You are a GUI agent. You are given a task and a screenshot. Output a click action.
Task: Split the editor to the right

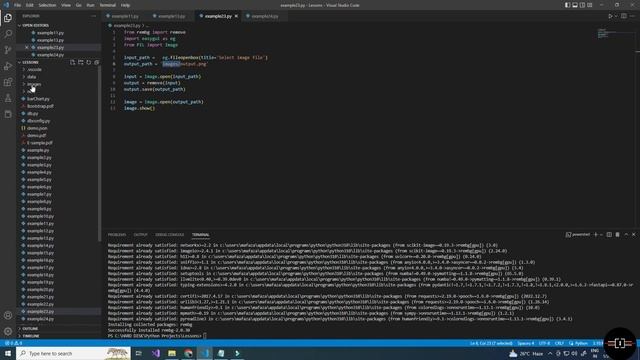click(624, 16)
